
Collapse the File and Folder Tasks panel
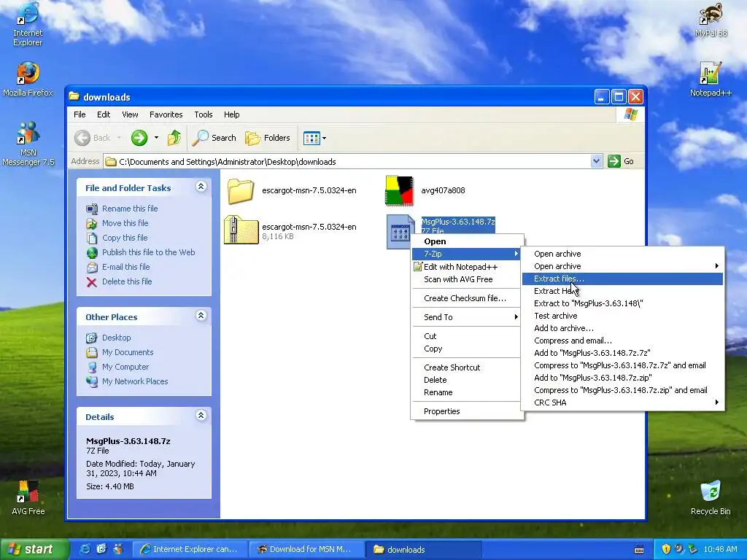201,187
